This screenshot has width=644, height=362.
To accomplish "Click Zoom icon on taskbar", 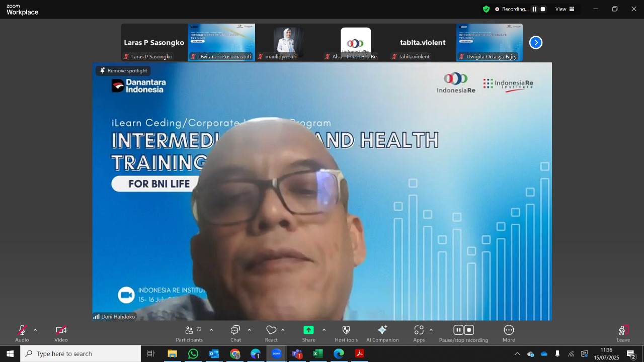I will pyautogui.click(x=276, y=354).
